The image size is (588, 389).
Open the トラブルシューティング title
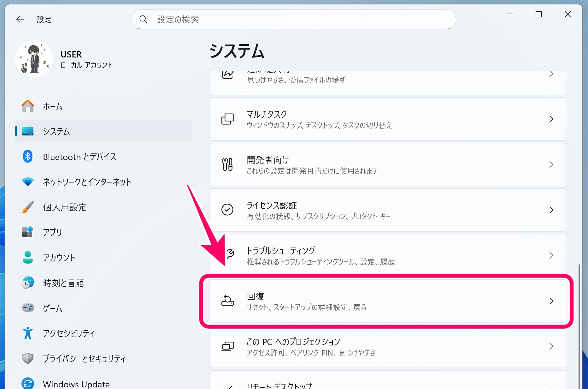(281, 251)
